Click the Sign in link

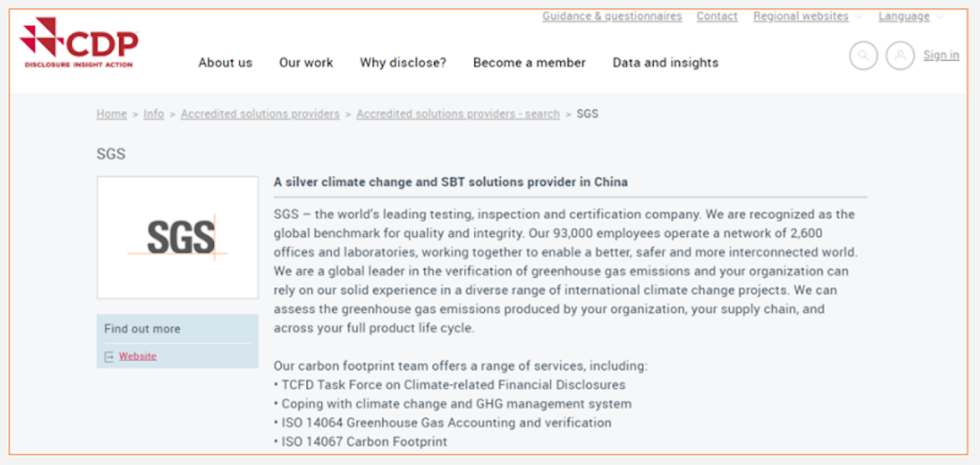click(941, 55)
